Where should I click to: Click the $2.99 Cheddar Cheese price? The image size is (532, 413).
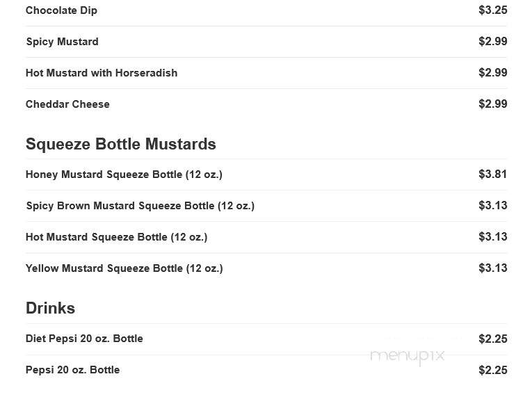click(492, 104)
